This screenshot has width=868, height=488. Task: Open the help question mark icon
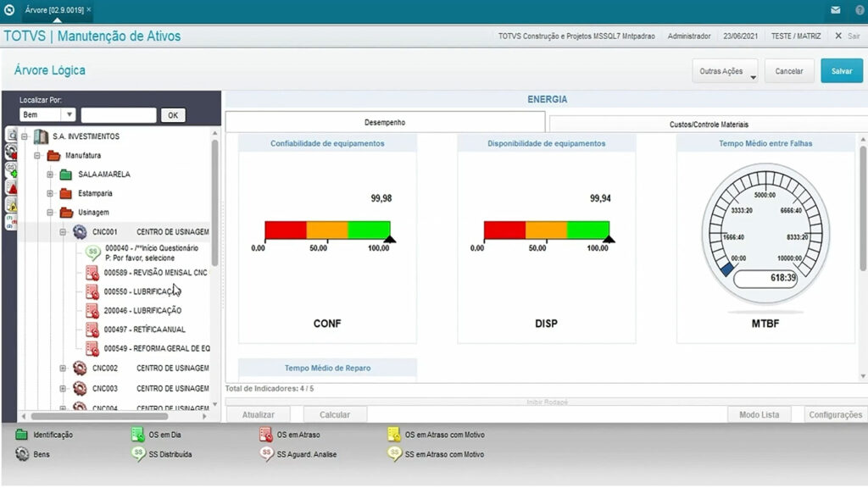[x=861, y=10]
